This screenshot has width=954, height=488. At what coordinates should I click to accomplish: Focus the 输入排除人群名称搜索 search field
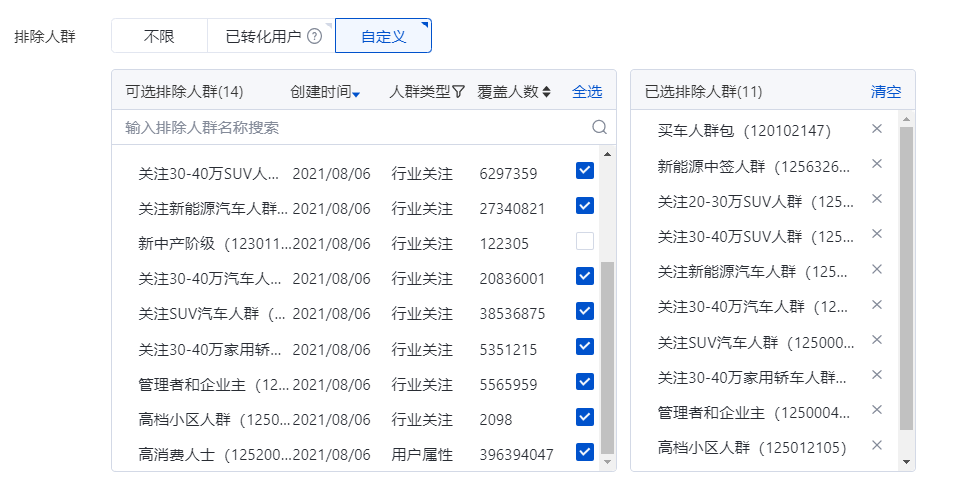coord(364,127)
